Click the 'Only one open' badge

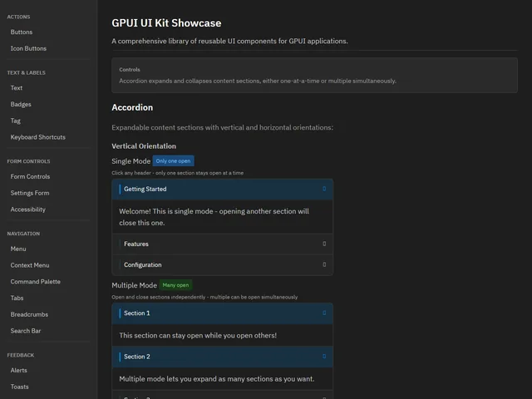(174, 160)
